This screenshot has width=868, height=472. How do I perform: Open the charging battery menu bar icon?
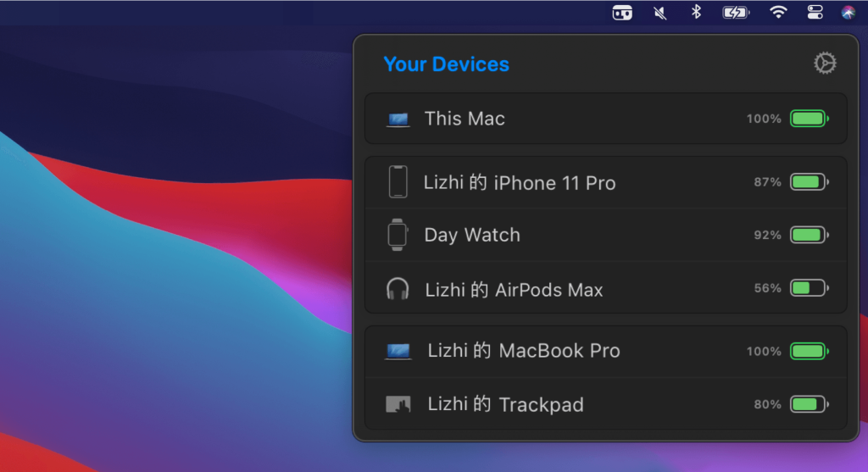[736, 12]
